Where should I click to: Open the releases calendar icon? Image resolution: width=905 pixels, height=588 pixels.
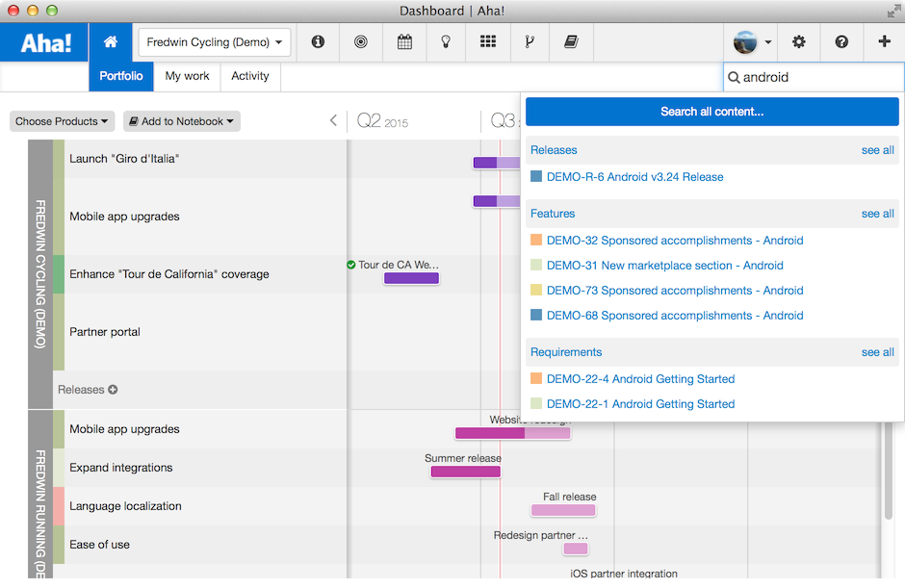[x=404, y=41]
